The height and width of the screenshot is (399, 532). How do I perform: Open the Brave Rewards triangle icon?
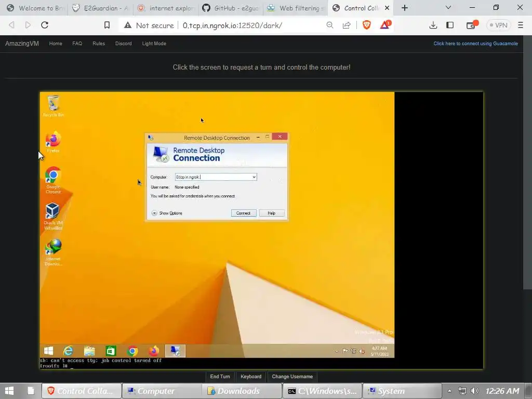(x=385, y=25)
